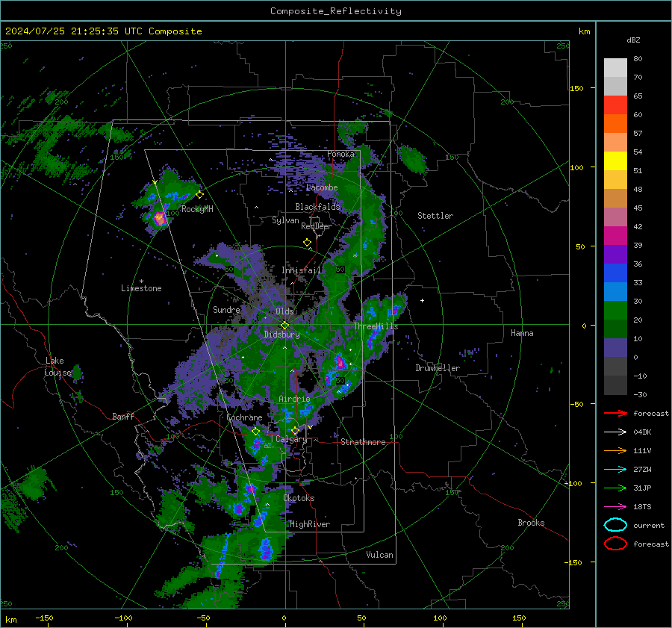
Task: Select the yellow 51-54 dBZ swatch
Action: pyautogui.click(x=615, y=161)
